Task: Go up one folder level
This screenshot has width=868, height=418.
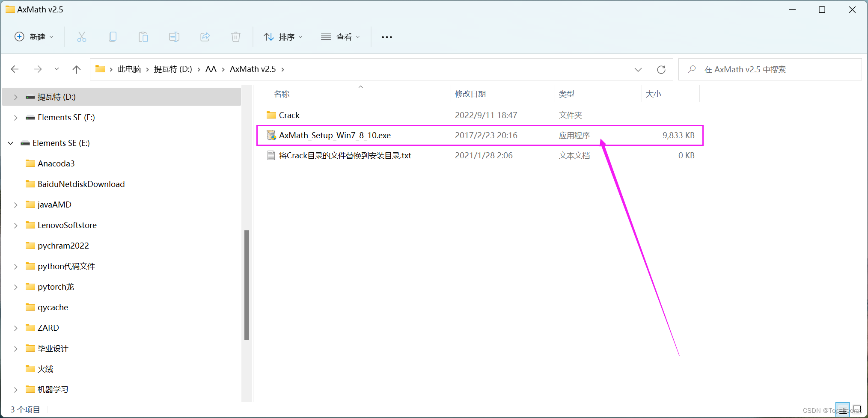Action: [x=77, y=69]
